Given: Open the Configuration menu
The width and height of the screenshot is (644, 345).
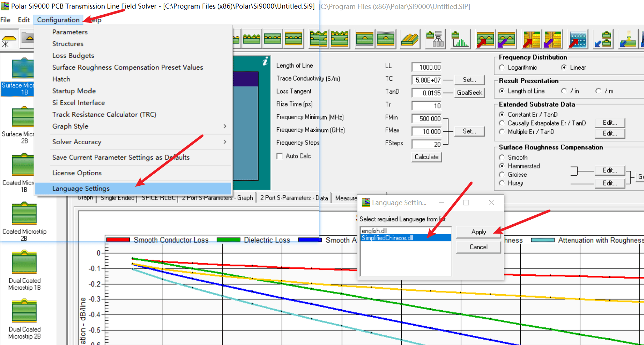Looking at the screenshot, I should pyautogui.click(x=58, y=20).
